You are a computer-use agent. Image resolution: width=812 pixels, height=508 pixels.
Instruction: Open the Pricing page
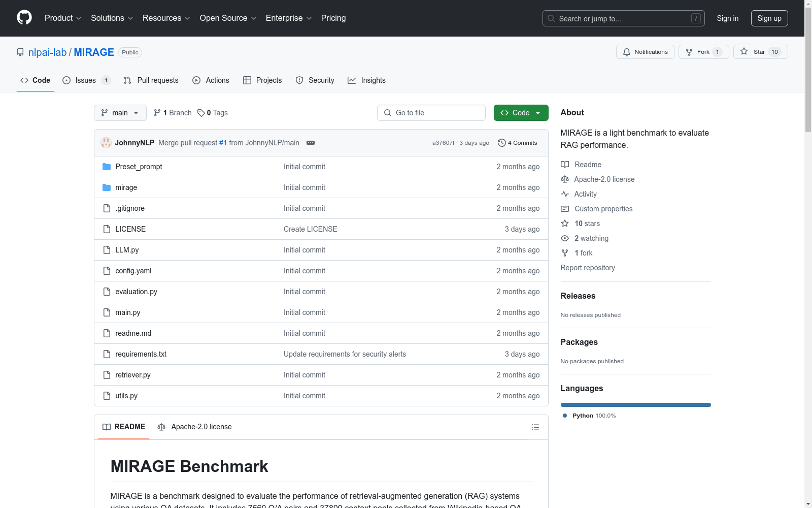click(333, 18)
